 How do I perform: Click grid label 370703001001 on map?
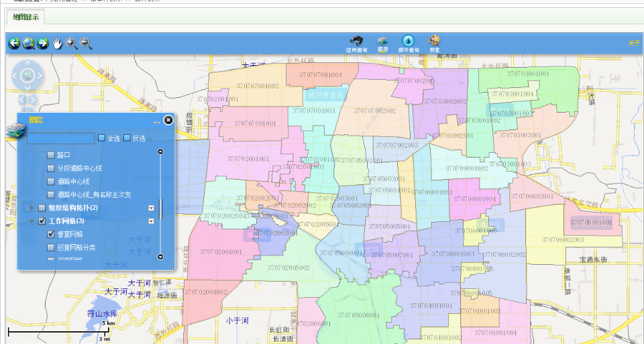527,74
